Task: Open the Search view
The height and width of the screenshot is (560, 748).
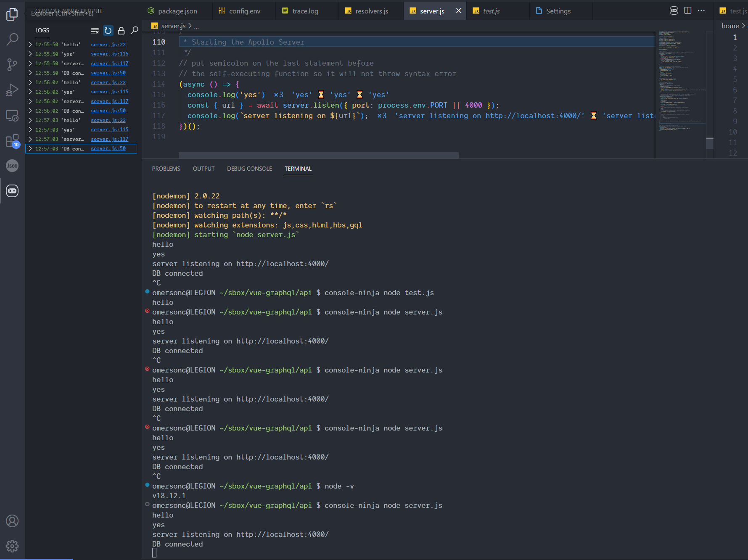Action: [12, 39]
